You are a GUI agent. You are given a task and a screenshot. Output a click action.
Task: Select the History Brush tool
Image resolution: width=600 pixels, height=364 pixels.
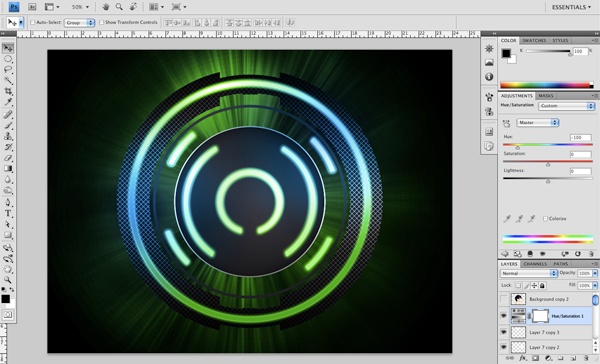(8, 147)
